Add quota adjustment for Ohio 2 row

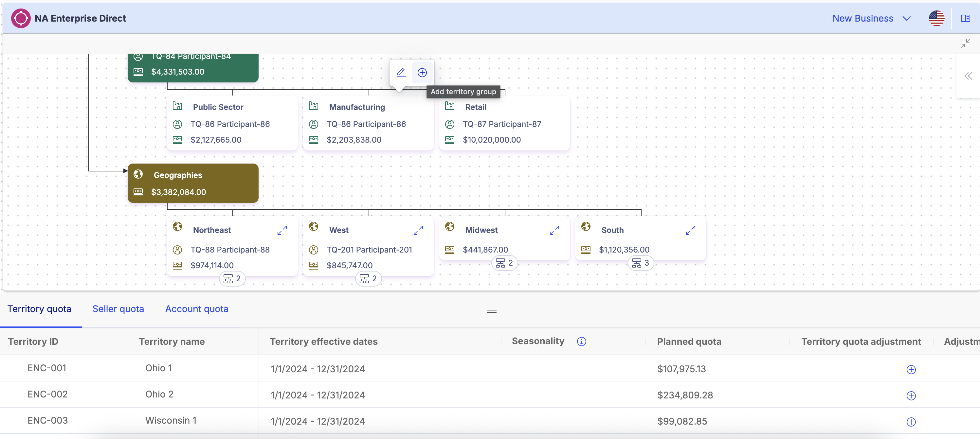click(911, 396)
